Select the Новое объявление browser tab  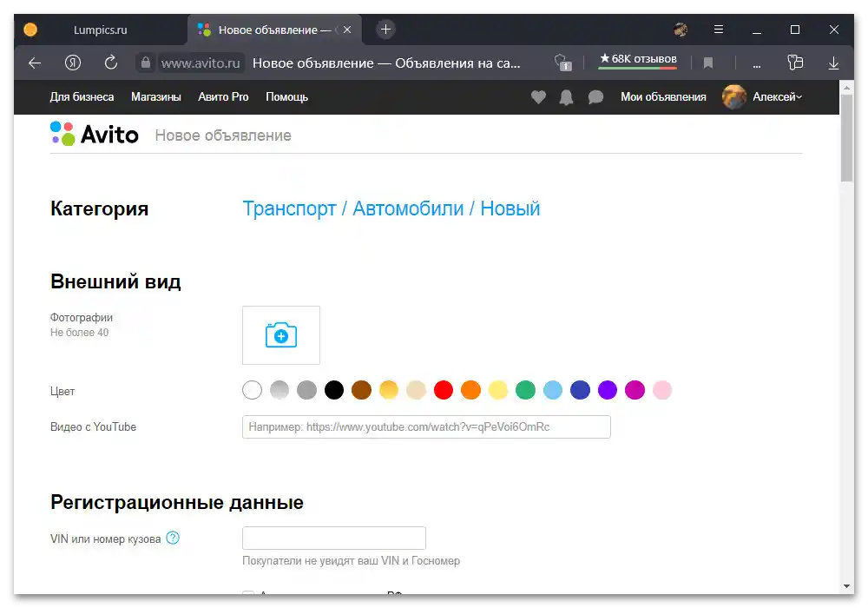[274, 30]
